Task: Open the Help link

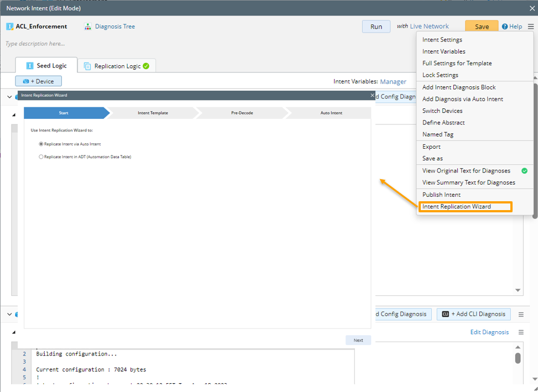Action: [x=515, y=27]
